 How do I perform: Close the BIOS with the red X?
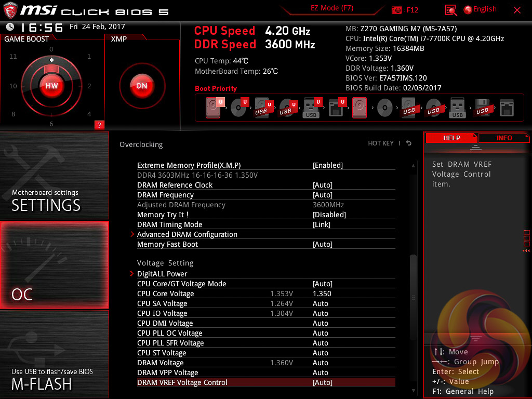(x=517, y=10)
